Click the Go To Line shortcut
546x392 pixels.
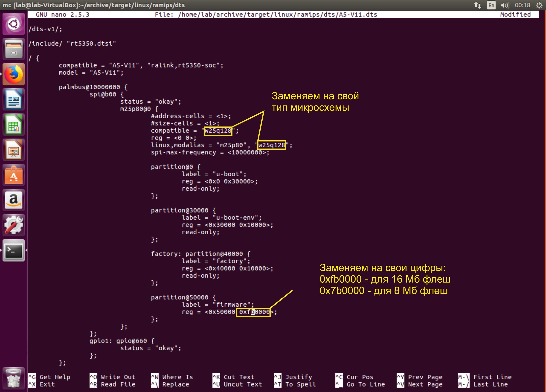pos(360,384)
